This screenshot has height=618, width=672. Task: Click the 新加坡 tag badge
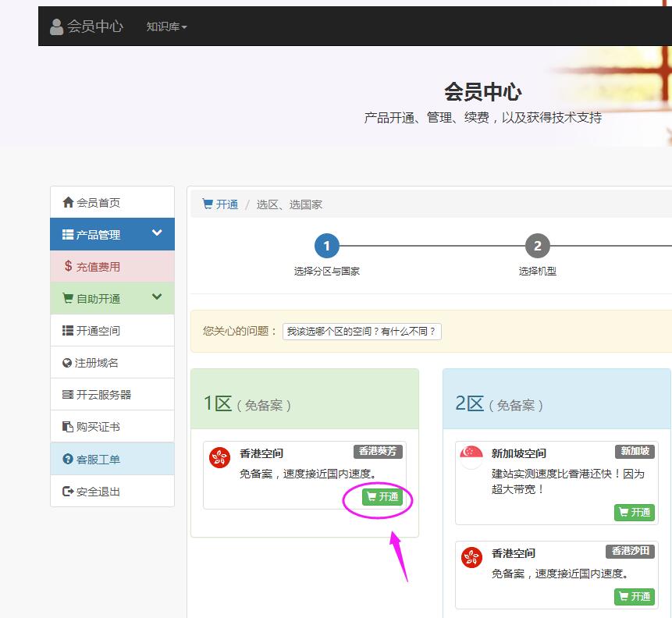pos(635,451)
